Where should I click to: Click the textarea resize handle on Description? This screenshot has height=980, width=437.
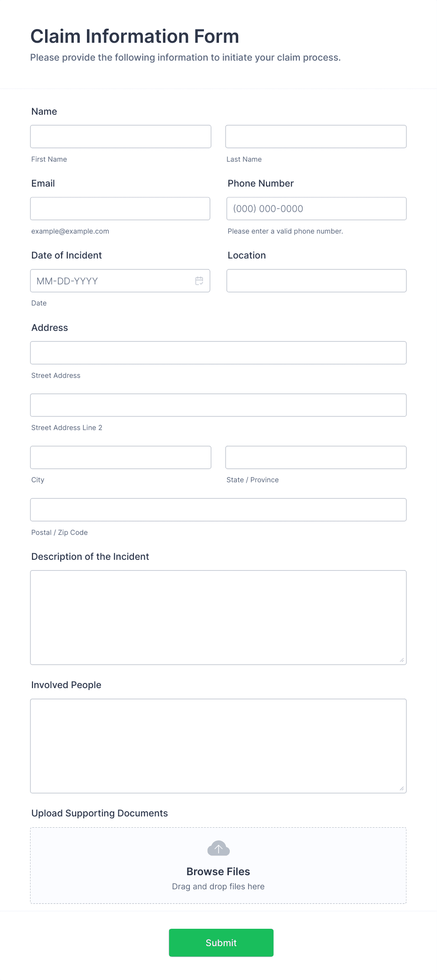coord(402,660)
